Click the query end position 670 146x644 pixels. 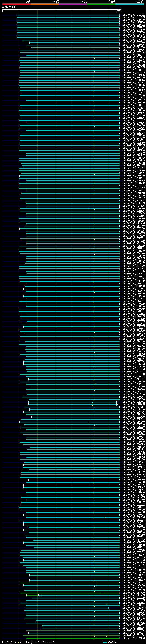(x=118, y=11)
